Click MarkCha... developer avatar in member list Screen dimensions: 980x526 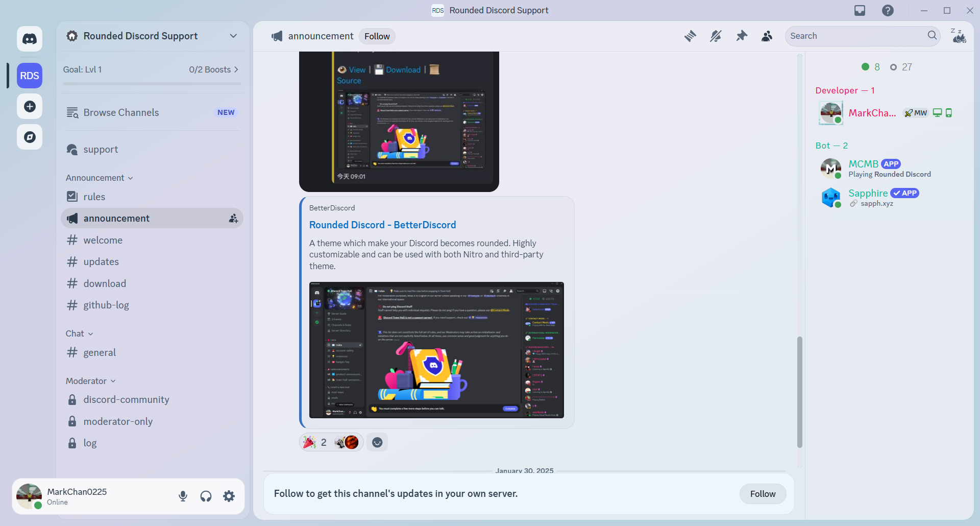point(830,113)
